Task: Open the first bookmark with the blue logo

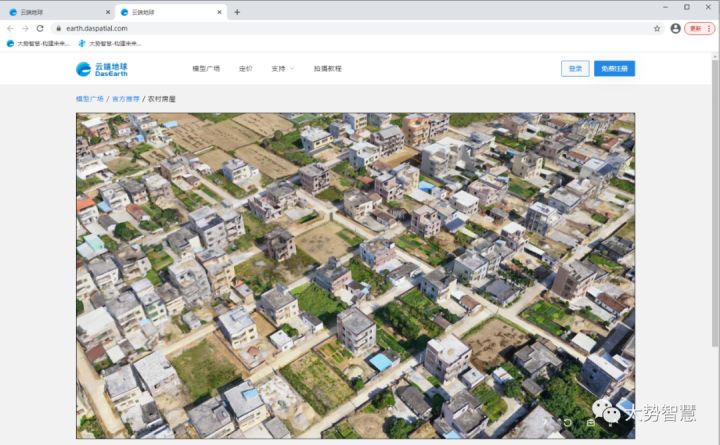Action: [x=38, y=44]
